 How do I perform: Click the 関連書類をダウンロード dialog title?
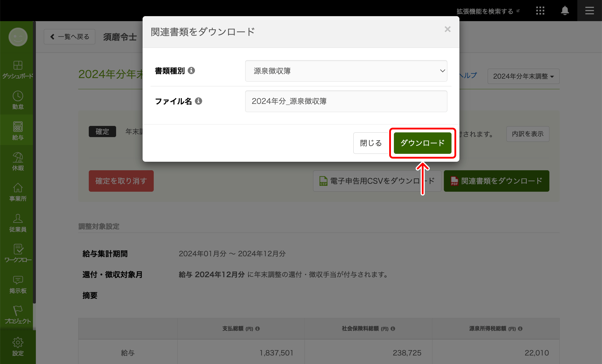203,32
